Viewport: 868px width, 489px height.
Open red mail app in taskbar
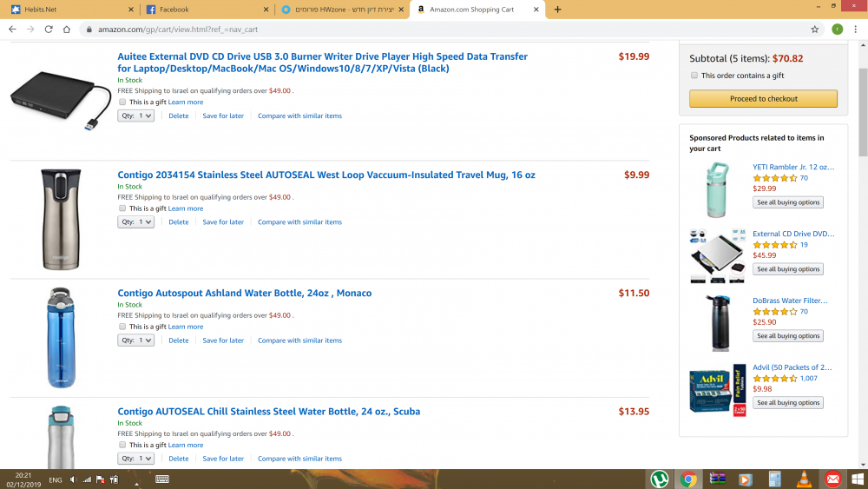(832, 479)
